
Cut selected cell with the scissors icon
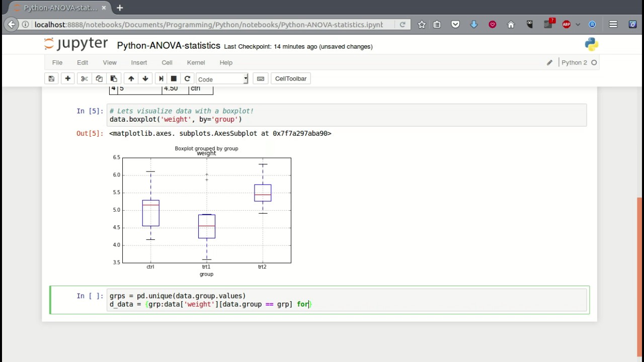click(85, 78)
